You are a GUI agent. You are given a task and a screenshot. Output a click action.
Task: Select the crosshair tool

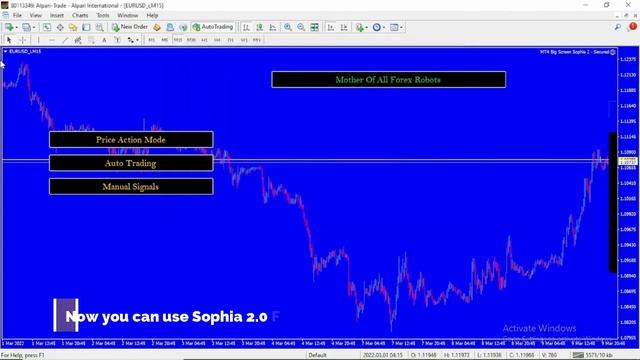[x=23, y=40]
